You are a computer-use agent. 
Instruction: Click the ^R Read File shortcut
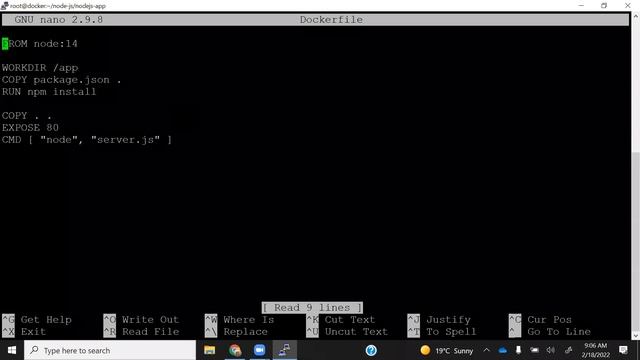click(141, 331)
